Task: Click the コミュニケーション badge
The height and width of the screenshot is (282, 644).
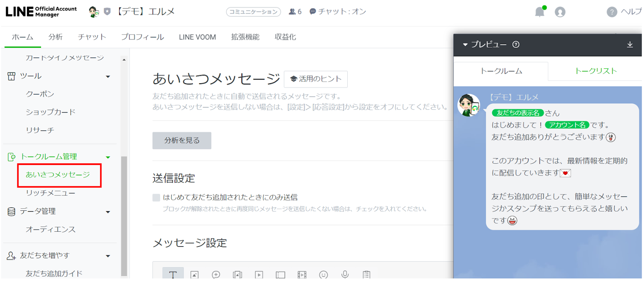Action: click(254, 12)
